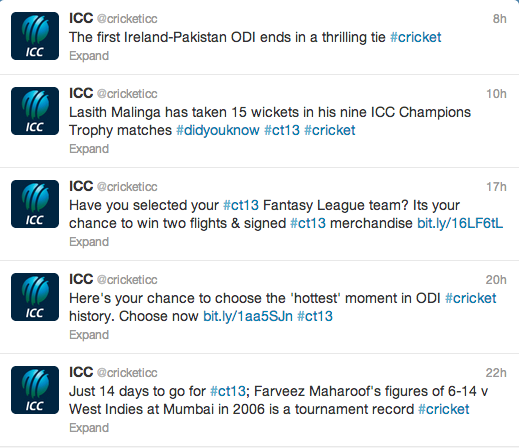Expand the Ireland-Pakistan ODI tie tweet
Viewport: 519px width, 448px height.
tap(89, 56)
